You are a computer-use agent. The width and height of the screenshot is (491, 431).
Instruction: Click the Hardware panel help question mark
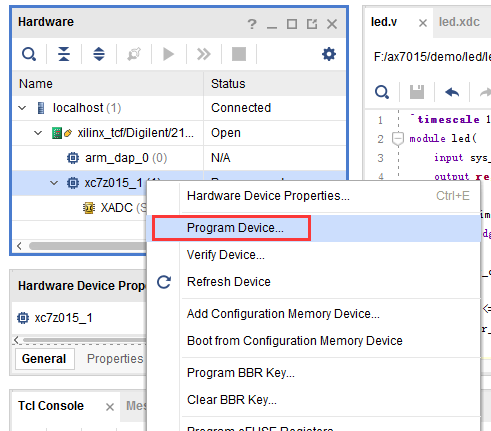[x=252, y=24]
